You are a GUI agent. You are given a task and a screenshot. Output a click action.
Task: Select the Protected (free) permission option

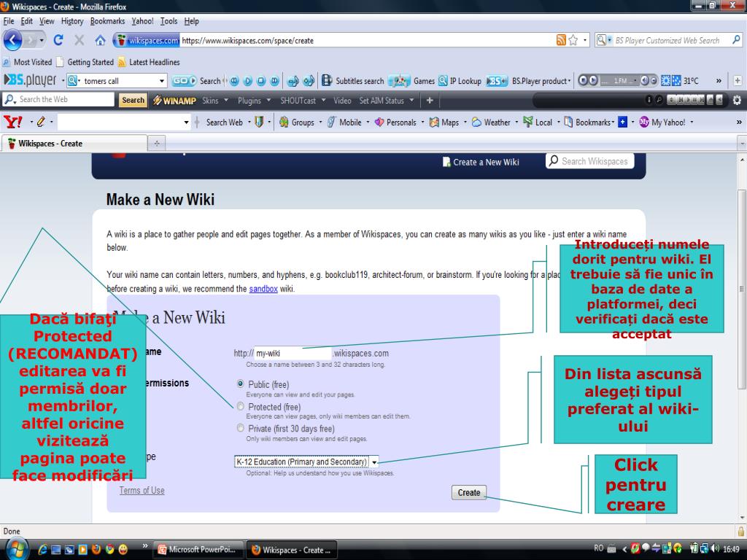pyautogui.click(x=241, y=406)
